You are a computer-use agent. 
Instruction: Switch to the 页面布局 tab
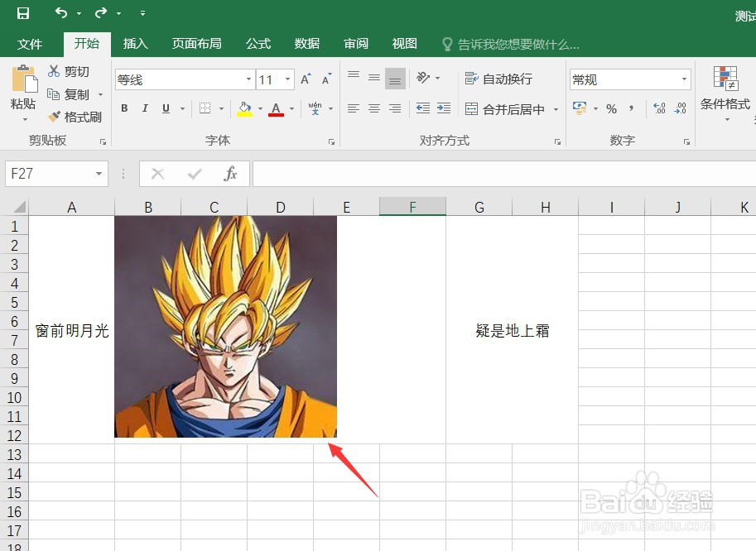[x=197, y=44]
